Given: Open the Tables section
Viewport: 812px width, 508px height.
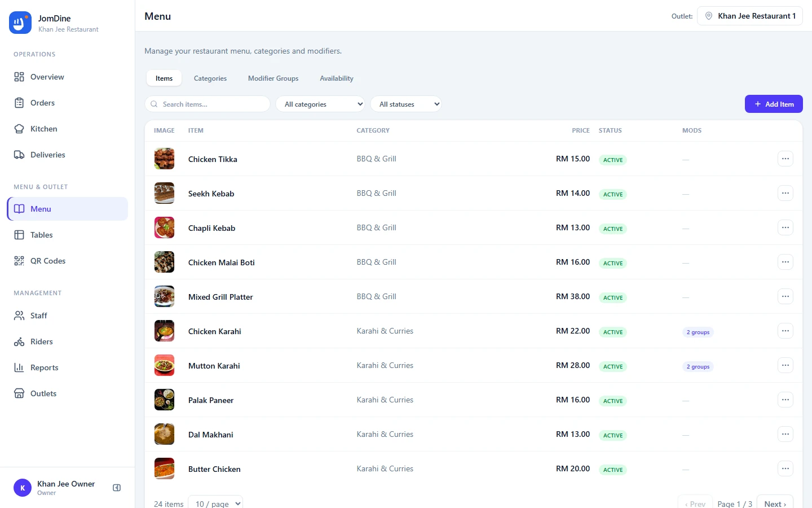Looking at the screenshot, I should point(67,235).
